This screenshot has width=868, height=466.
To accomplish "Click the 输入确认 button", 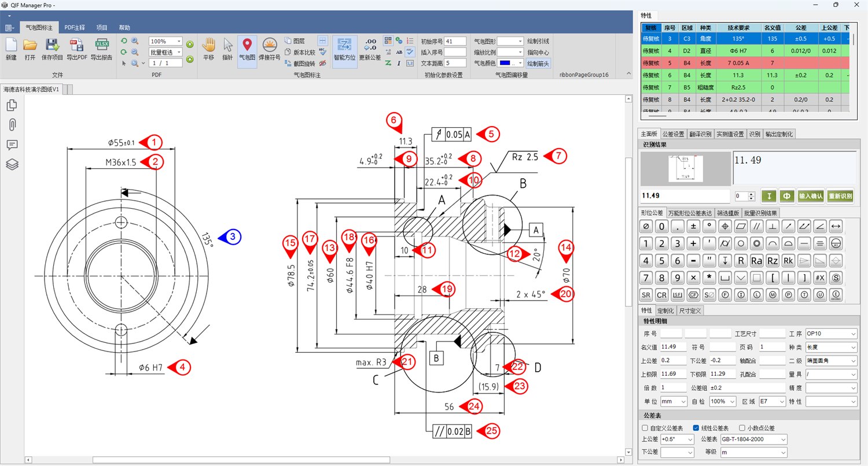I will pyautogui.click(x=810, y=196).
